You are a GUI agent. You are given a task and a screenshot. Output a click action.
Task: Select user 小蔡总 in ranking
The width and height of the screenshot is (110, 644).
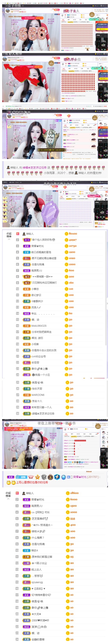[x=35, y=289]
